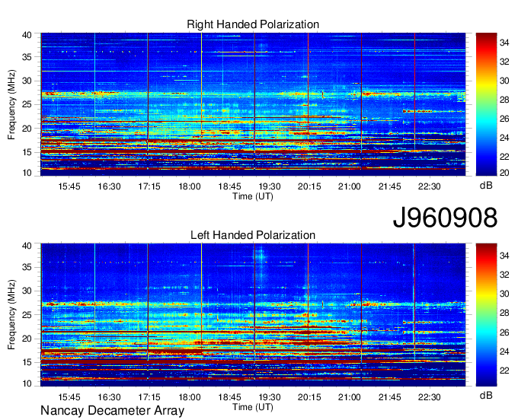Click the "Right Handed Polarization" plot title
Image resolution: width=518 pixels, height=420 pixels.
(x=253, y=24)
